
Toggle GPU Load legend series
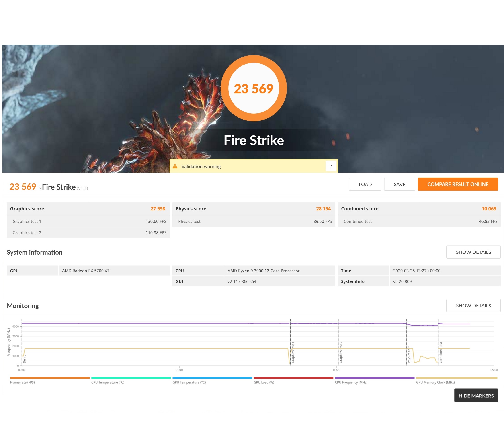tap(264, 382)
